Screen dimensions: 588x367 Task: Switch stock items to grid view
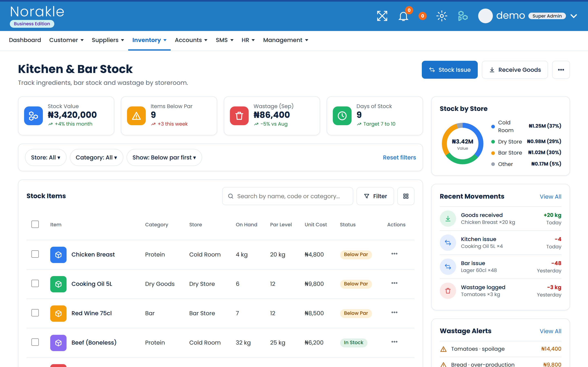[x=406, y=196]
